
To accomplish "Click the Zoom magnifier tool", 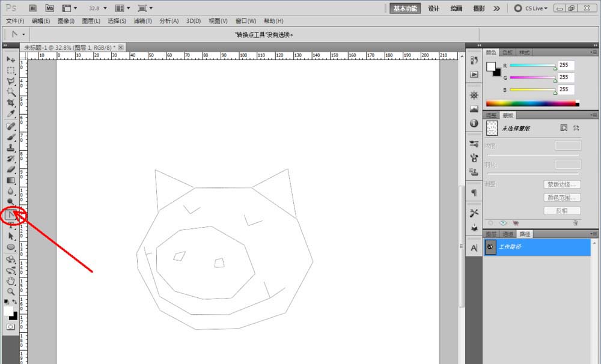I will (x=11, y=291).
